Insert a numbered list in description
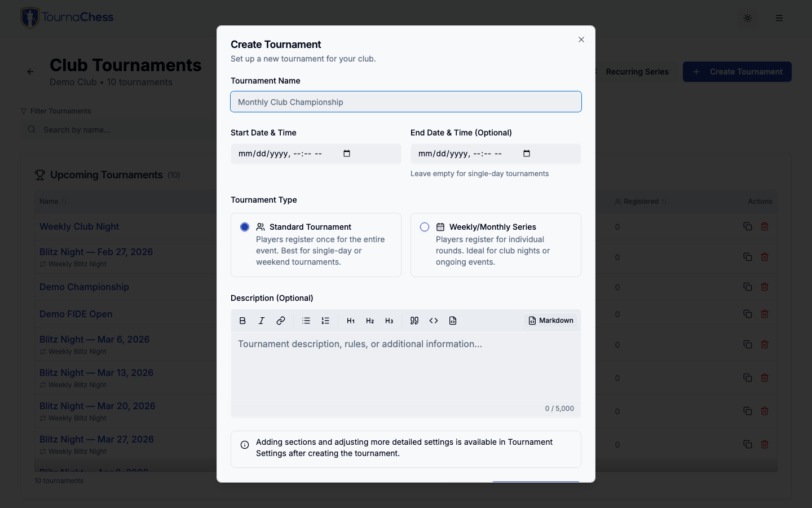Image resolution: width=812 pixels, height=508 pixels. [x=325, y=321]
